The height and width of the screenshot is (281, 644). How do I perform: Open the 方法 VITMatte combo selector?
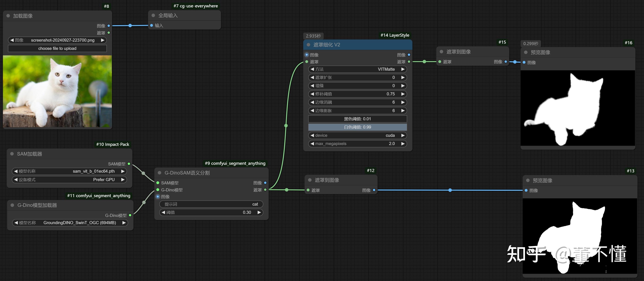tap(357, 69)
